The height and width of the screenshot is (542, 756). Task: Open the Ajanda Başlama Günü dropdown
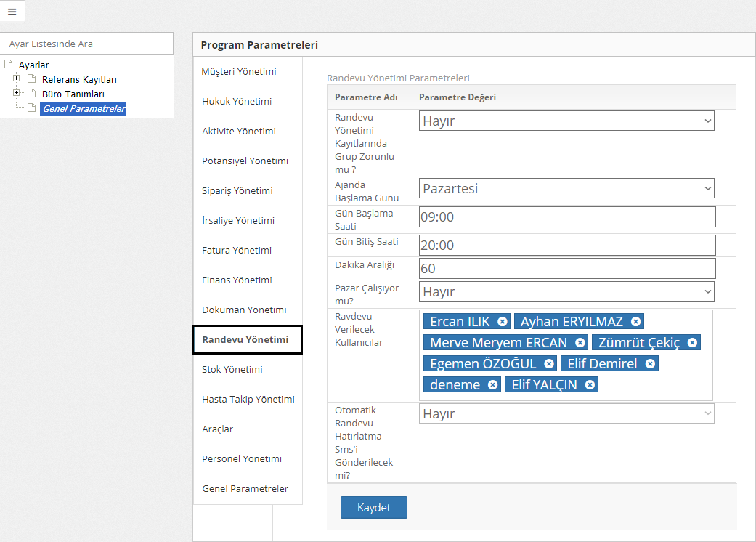tap(566, 188)
